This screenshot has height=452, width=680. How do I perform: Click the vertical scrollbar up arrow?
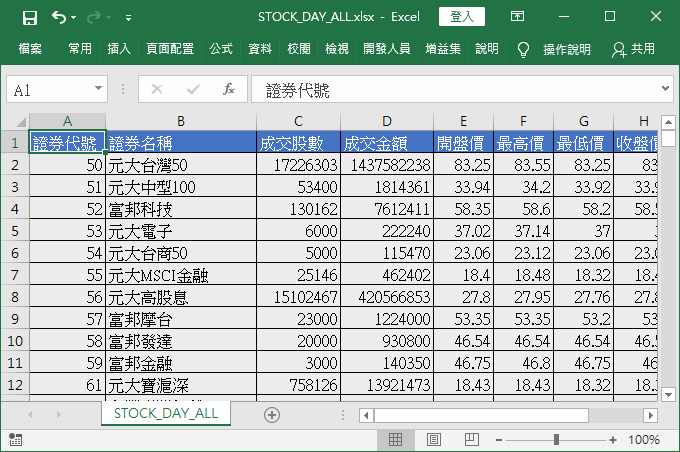coord(668,122)
